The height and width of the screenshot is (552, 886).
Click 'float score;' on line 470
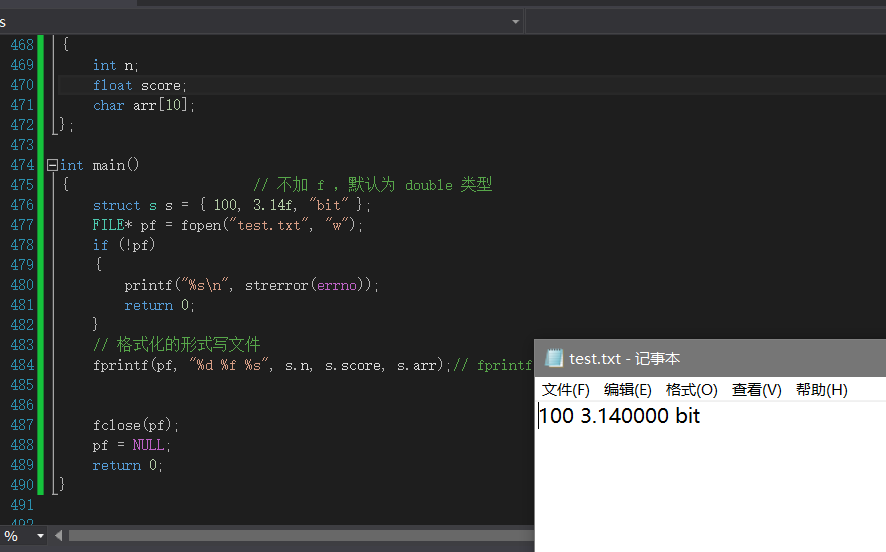[140, 85]
